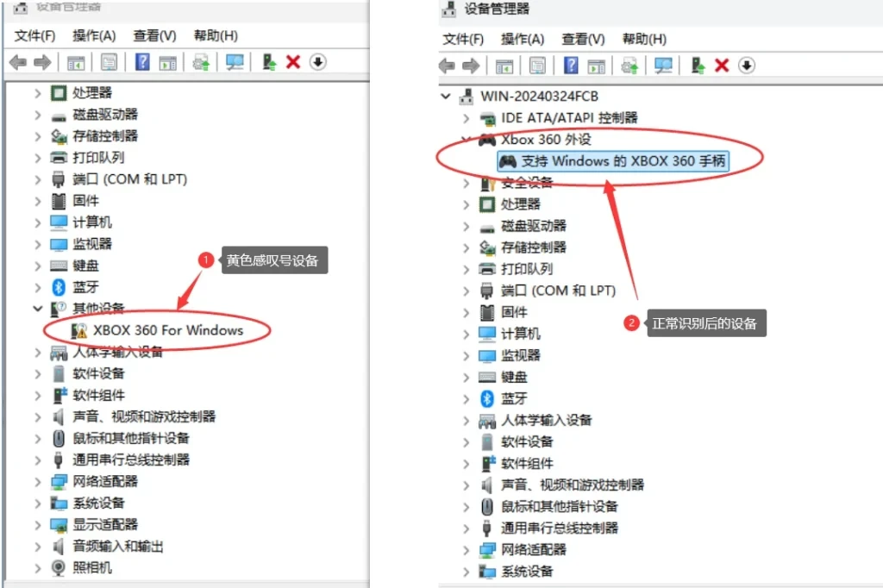Select 固件 in the left window
This screenshot has height=588, width=883.
(85, 201)
